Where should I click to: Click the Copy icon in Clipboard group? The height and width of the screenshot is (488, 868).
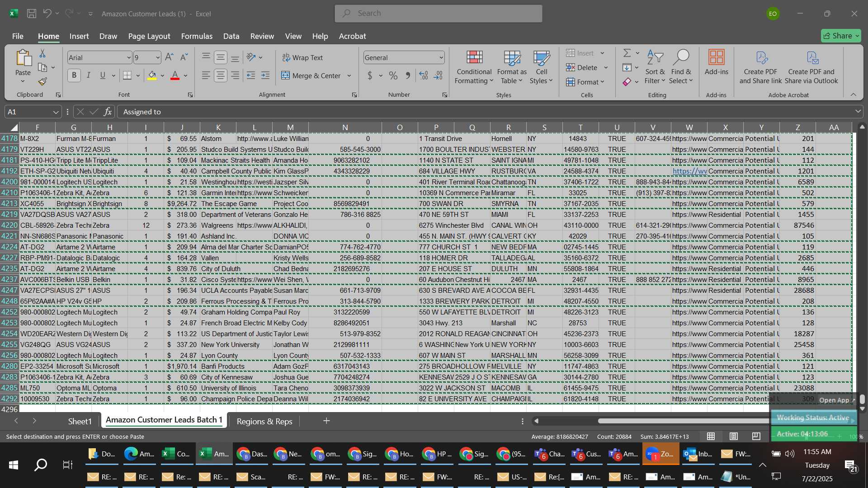[x=42, y=67]
